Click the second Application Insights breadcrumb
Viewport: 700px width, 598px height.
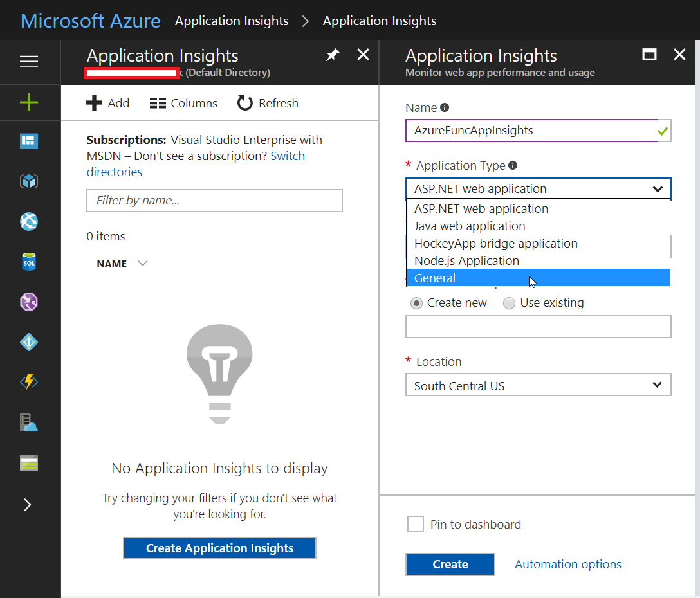pyautogui.click(x=380, y=21)
